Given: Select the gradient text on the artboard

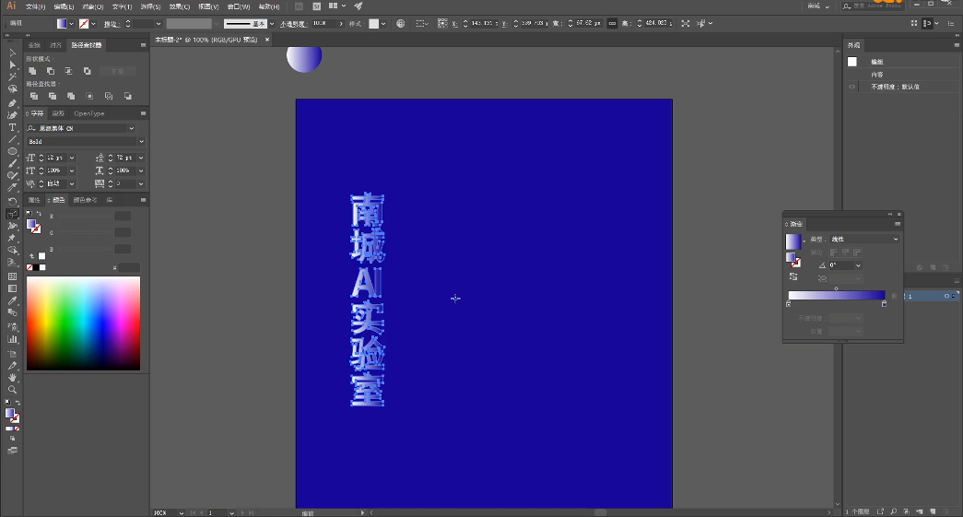Looking at the screenshot, I should 367,299.
